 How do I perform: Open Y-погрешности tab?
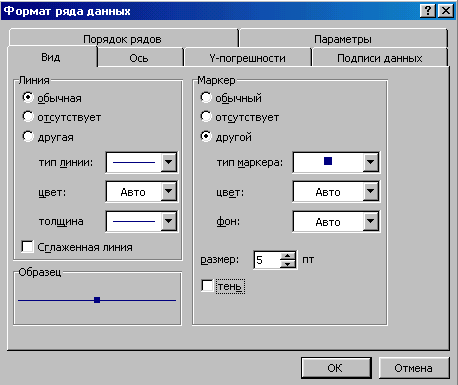click(247, 58)
